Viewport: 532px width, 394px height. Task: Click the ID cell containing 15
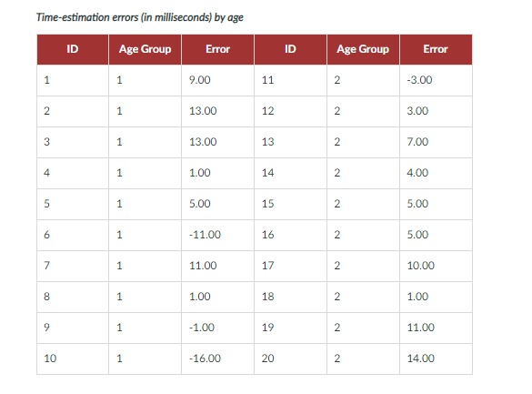pyautogui.click(x=290, y=205)
